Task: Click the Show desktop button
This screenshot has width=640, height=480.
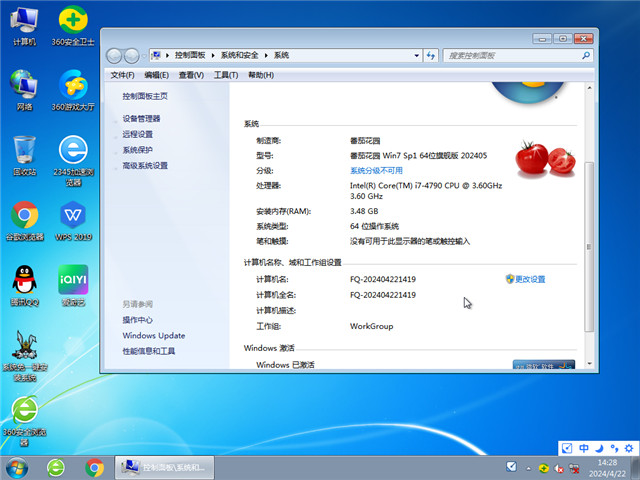Action: pos(635,468)
